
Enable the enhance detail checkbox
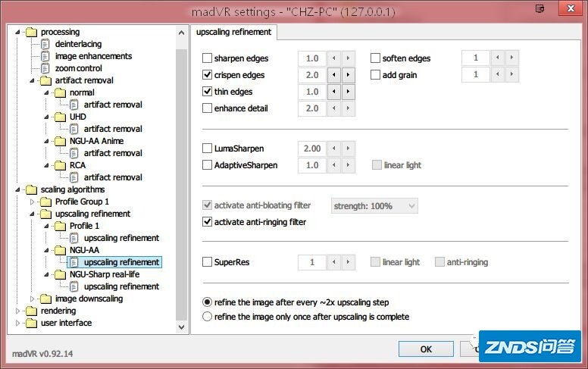pos(207,108)
